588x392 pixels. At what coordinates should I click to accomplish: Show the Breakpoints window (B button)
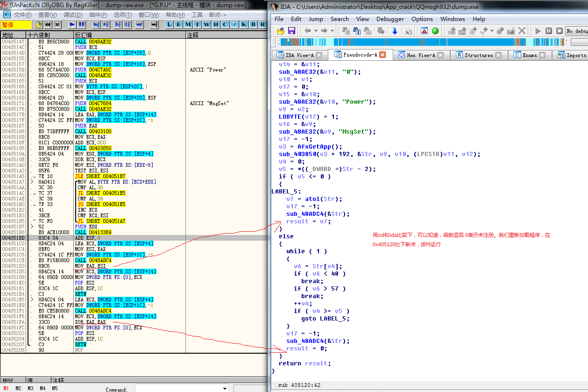click(253, 24)
